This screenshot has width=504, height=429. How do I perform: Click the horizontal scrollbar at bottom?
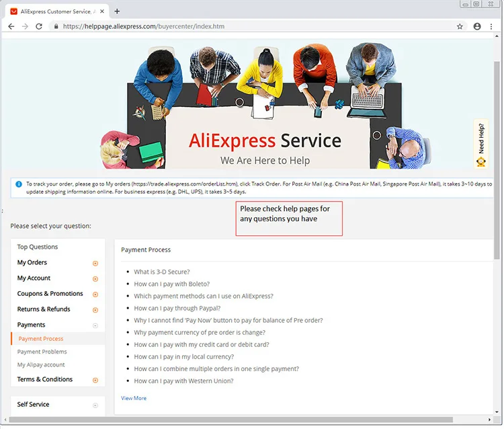(230, 420)
